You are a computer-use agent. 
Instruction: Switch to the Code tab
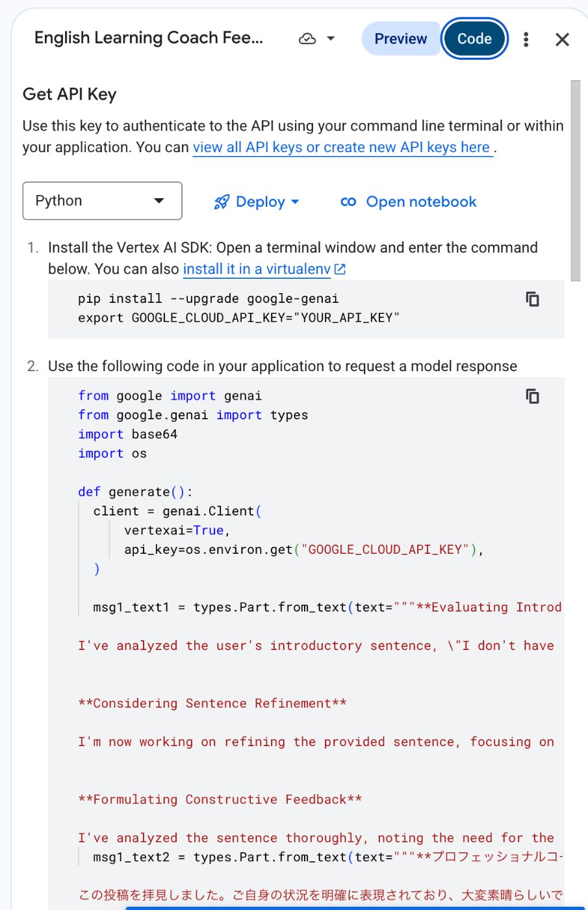point(474,39)
